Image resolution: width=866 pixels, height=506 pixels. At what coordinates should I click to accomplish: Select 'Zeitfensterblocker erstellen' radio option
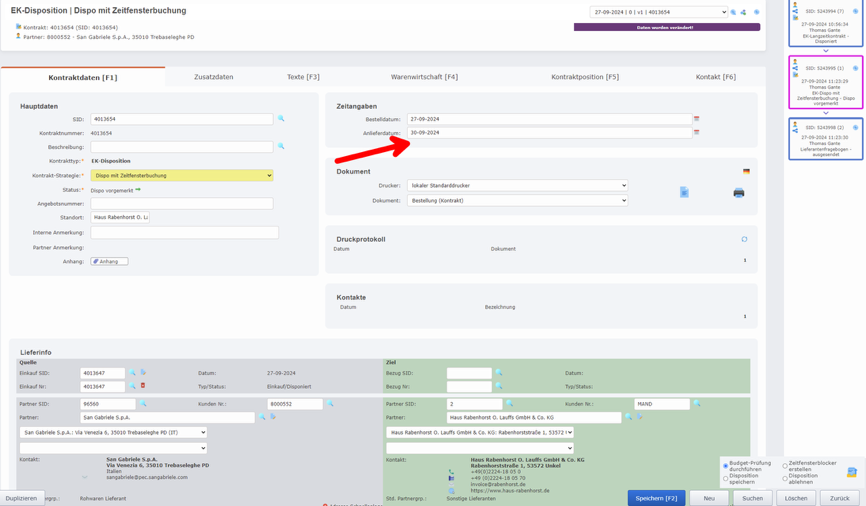tap(785, 466)
